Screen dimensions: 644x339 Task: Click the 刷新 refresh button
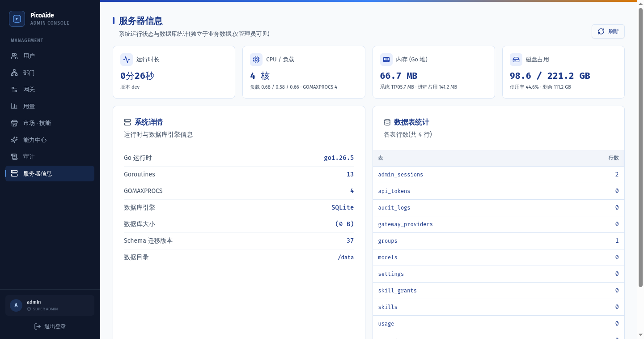click(608, 31)
